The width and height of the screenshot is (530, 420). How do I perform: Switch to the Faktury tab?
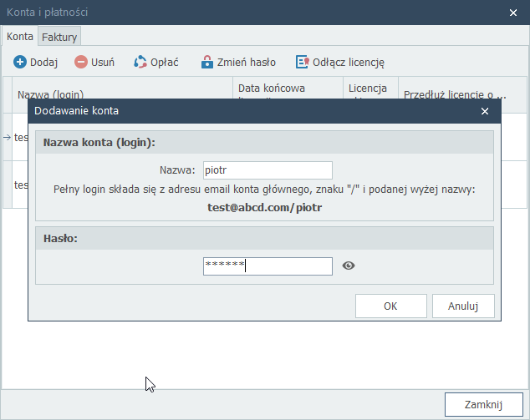click(59, 37)
